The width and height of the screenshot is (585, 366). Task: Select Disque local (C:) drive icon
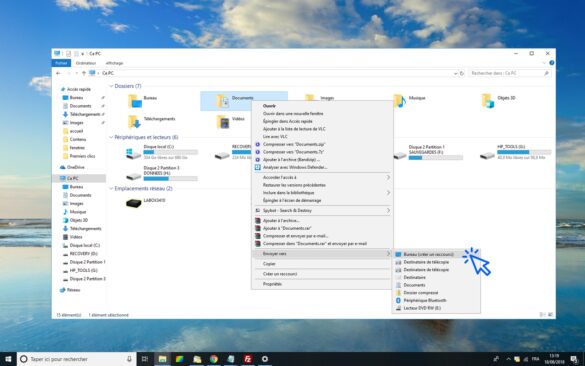pos(133,153)
